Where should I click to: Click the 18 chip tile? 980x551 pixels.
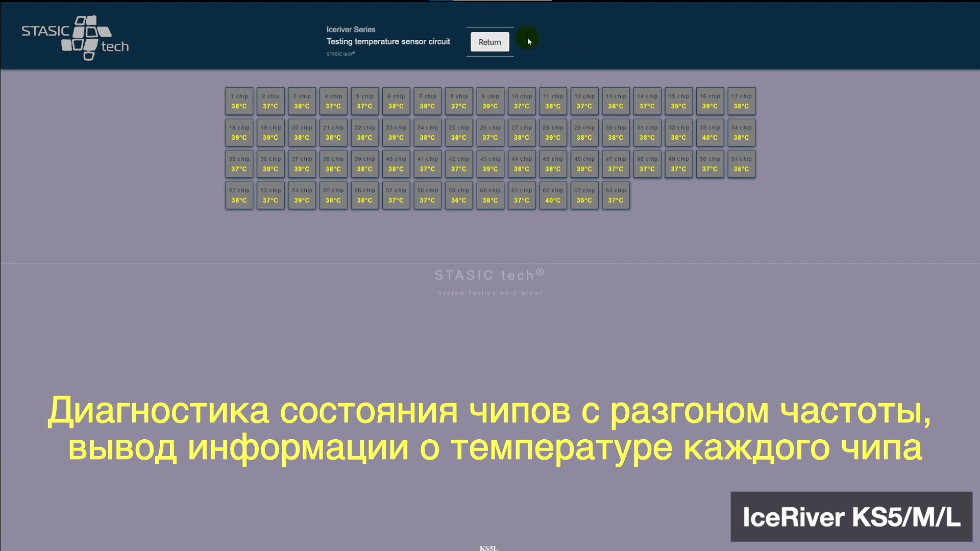click(239, 133)
